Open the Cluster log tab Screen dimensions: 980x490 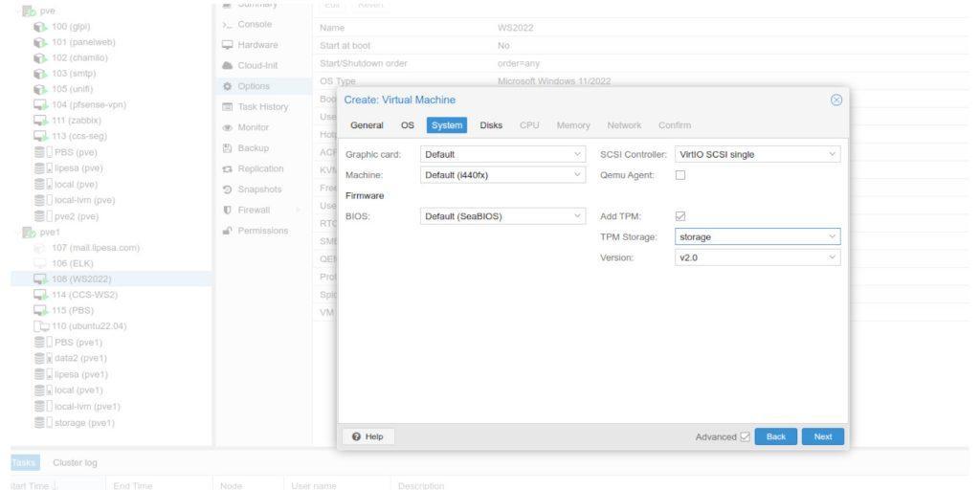coord(75,463)
